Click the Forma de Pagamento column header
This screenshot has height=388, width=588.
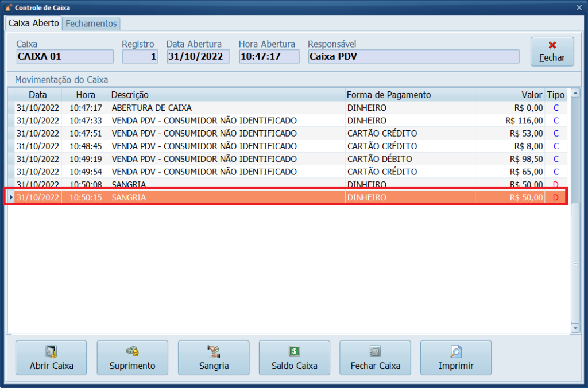click(389, 95)
